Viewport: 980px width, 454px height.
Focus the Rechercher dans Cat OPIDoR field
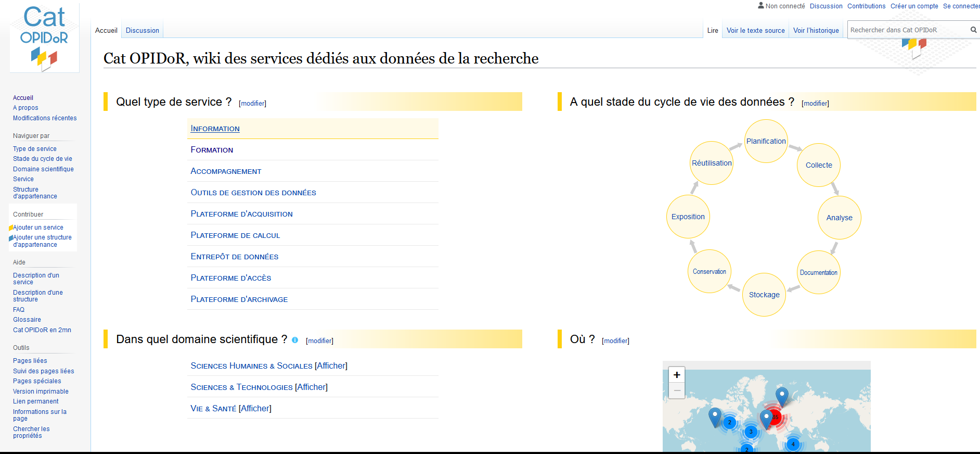908,30
